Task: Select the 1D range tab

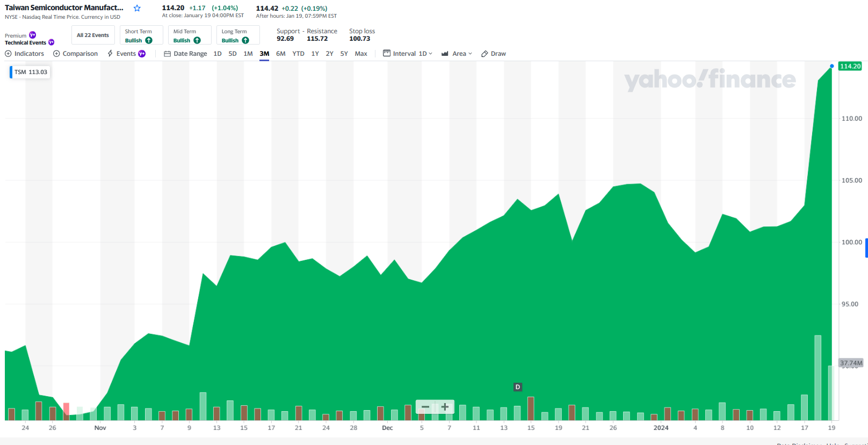Action: [x=218, y=54]
